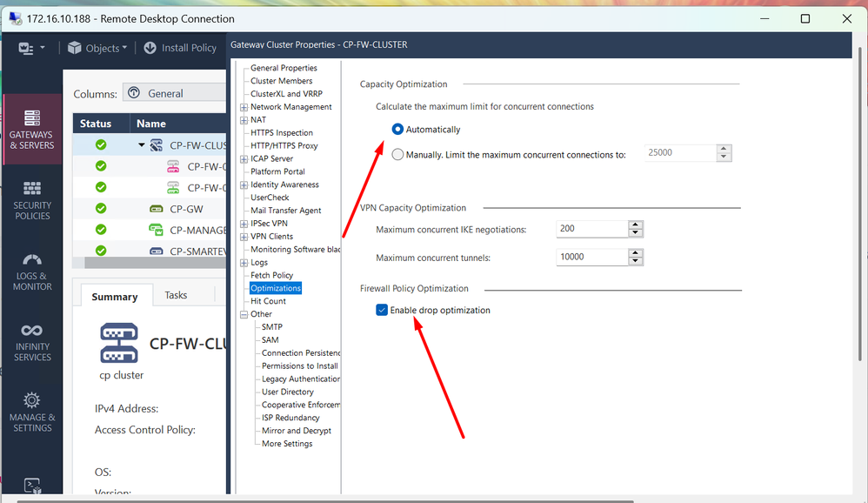This screenshot has width=868, height=503.
Task: Select Cluster Members in tree
Action: point(281,81)
